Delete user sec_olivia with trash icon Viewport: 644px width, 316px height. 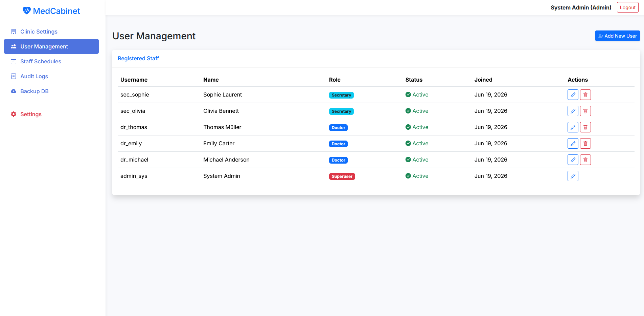click(x=585, y=111)
